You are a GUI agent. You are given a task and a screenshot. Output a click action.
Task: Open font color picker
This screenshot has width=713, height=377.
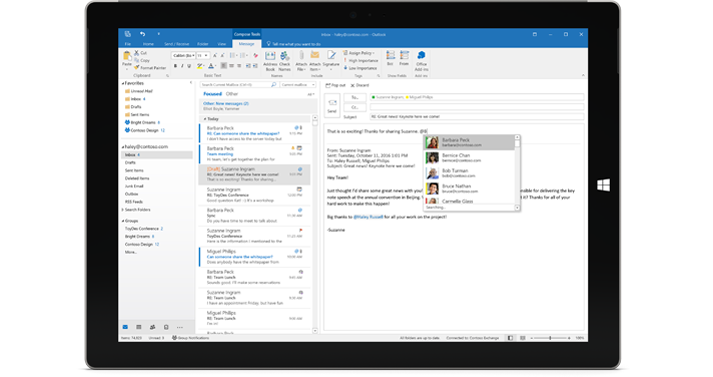point(212,66)
